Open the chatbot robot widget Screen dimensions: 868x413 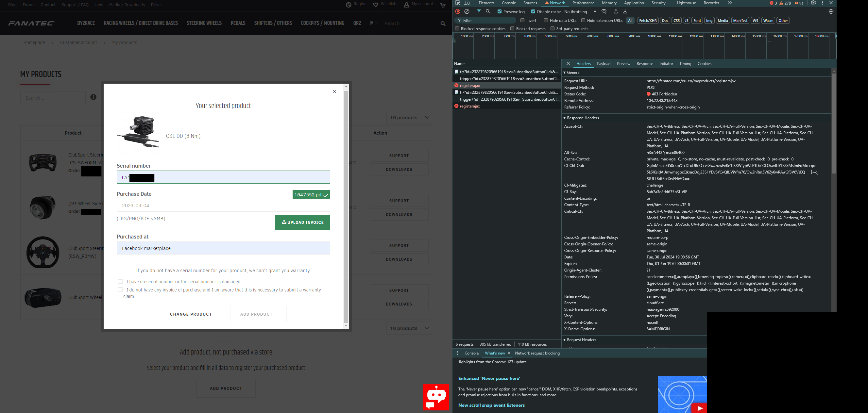click(x=436, y=397)
